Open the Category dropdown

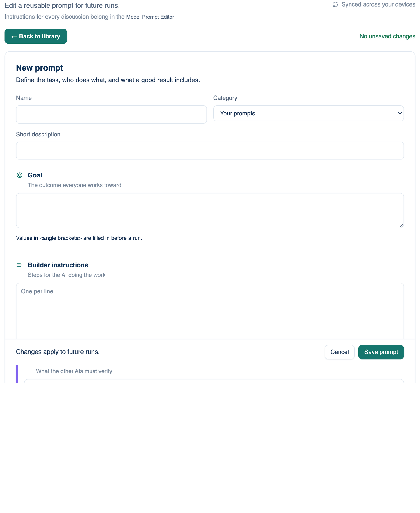[308, 113]
